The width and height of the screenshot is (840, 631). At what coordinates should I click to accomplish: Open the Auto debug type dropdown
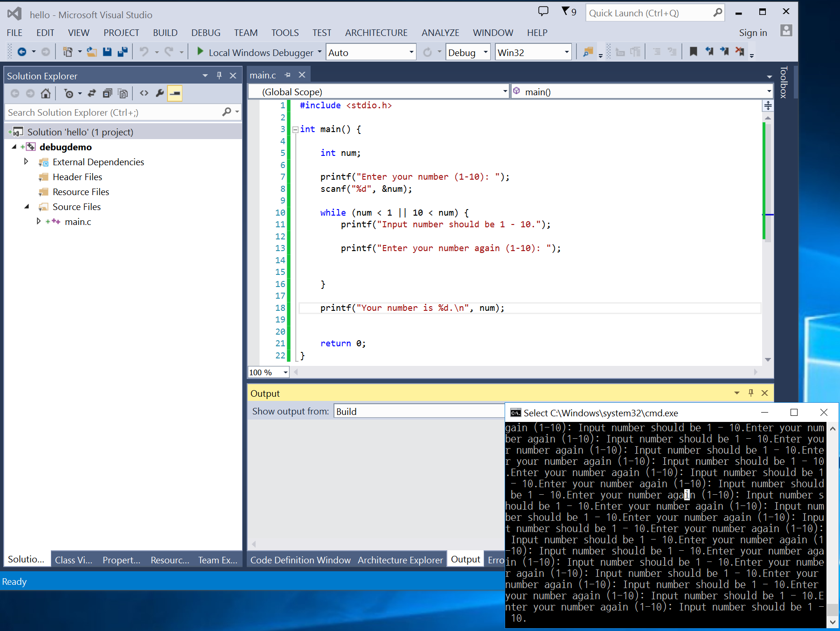coord(411,52)
